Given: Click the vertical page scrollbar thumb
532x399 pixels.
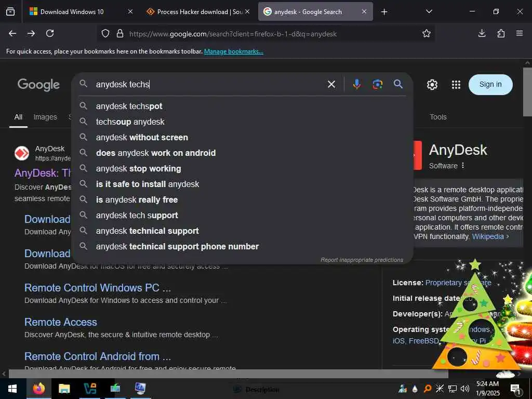Looking at the screenshot, I should pyautogui.click(x=527, y=91).
